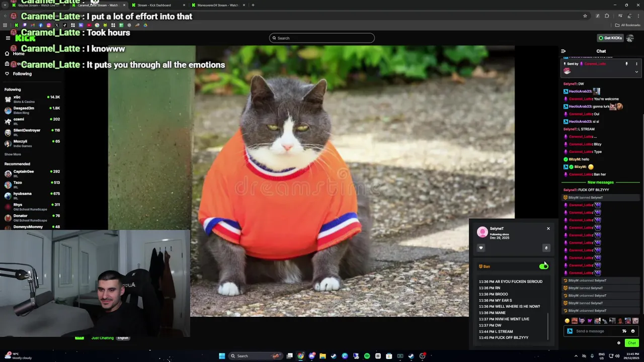Toggle the Ban switch for SelyneT
The height and width of the screenshot is (362, 644).
(x=543, y=266)
